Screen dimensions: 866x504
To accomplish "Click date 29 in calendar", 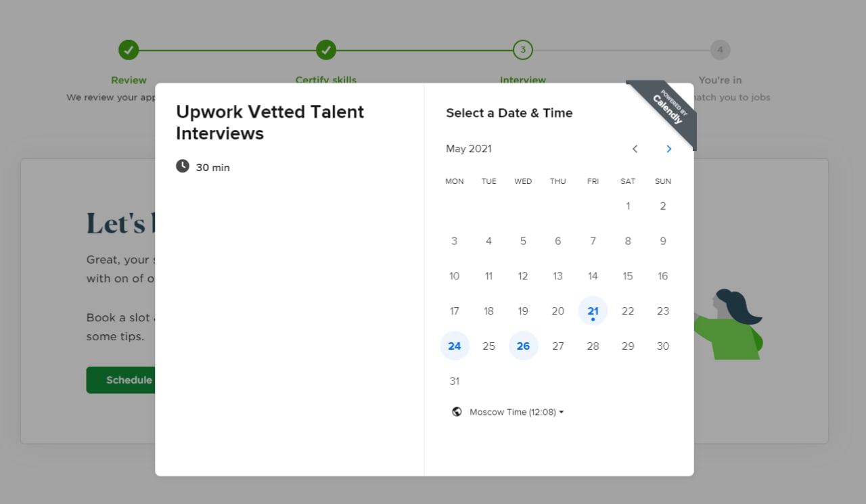I will [x=628, y=346].
